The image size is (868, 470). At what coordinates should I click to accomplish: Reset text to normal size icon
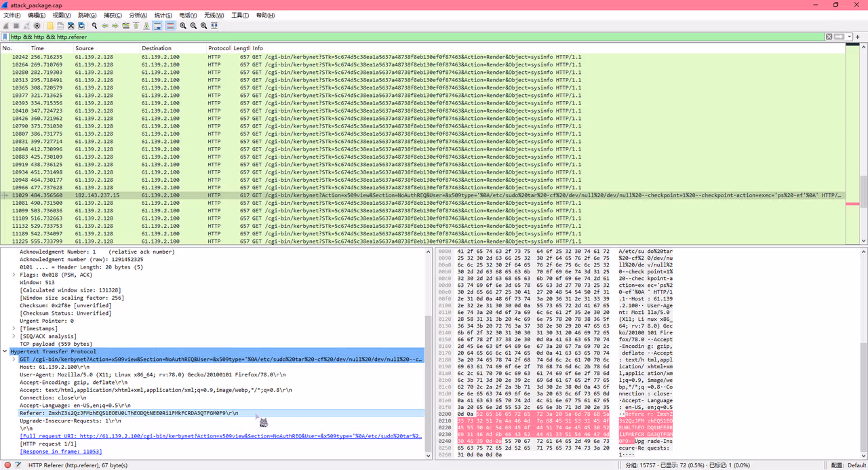[x=203, y=26]
